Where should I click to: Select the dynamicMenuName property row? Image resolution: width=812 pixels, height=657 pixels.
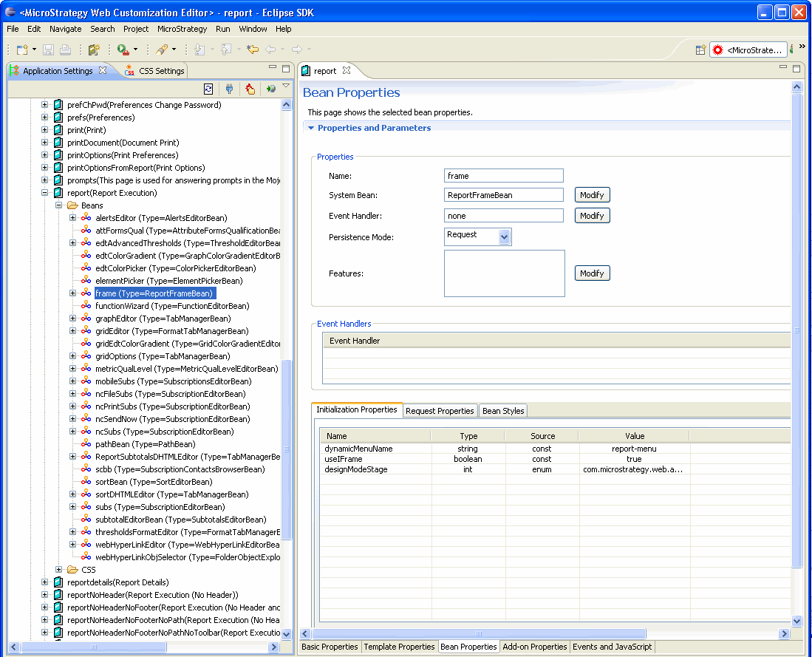(554, 449)
